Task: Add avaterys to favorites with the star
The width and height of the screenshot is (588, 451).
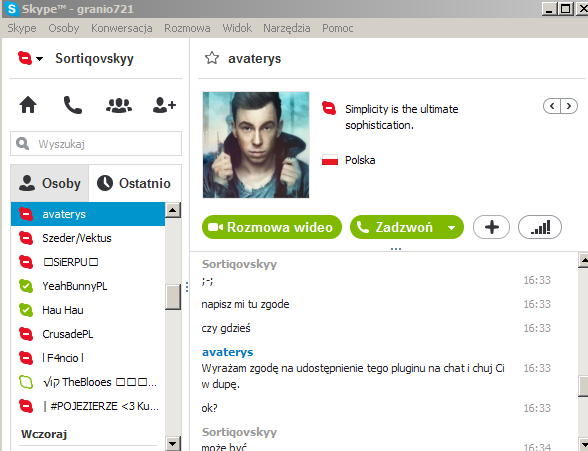Action: (x=212, y=58)
